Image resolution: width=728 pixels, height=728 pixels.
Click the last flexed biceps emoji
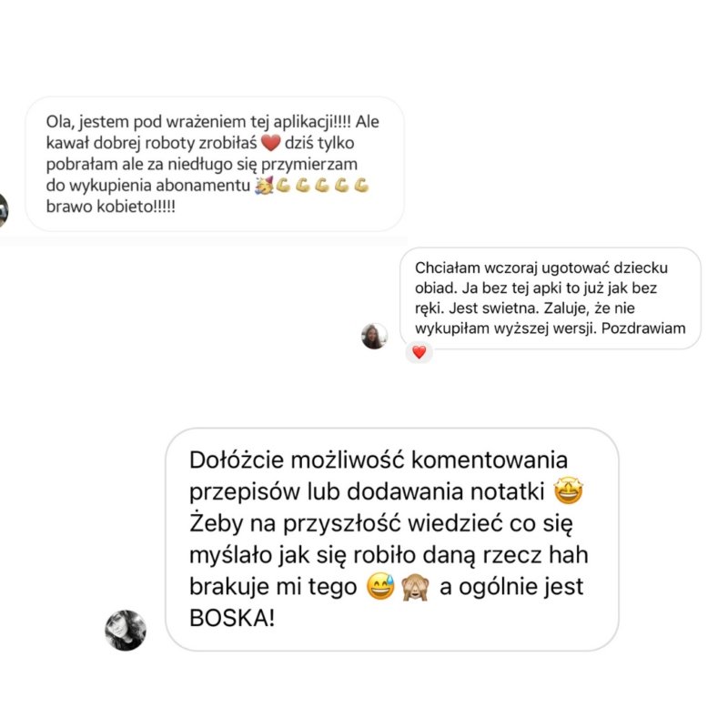point(361,186)
